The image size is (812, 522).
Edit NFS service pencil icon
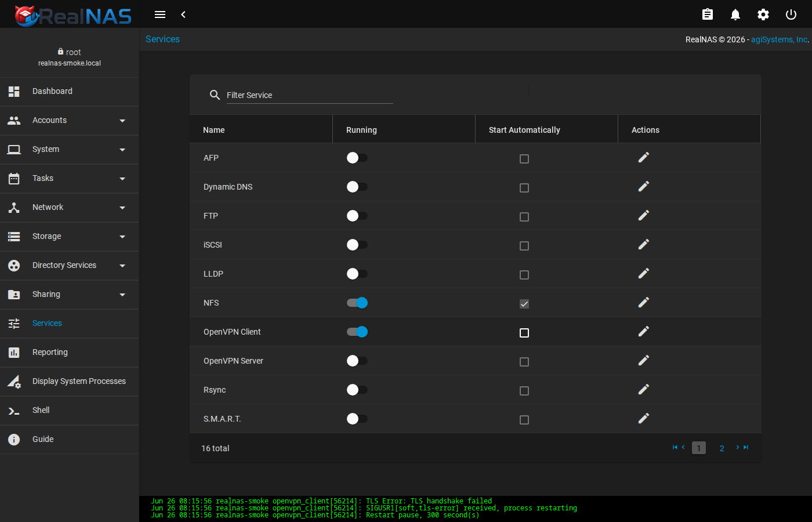point(644,302)
